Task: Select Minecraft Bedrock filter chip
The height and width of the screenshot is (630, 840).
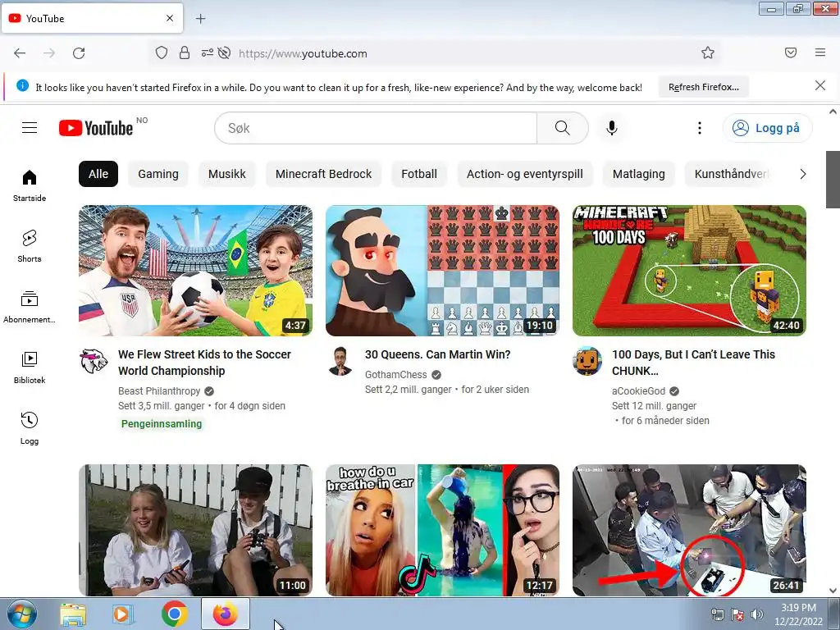Action: (323, 174)
